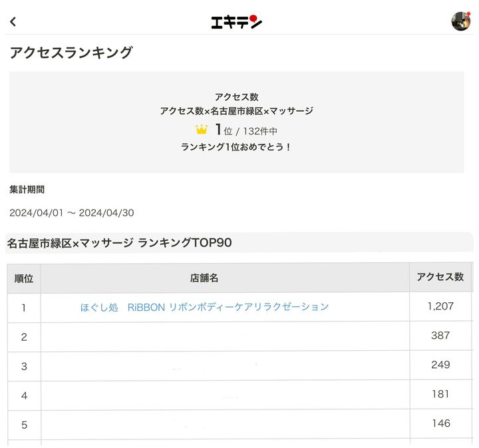This screenshot has width=479, height=448.
Task: Click the 1位 / 132件中 rank text
Action: coord(246,130)
